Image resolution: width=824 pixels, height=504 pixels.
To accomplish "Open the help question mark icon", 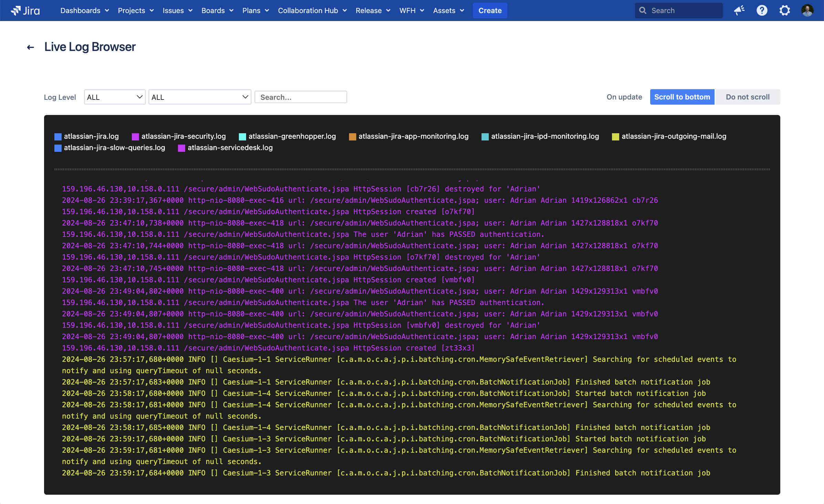I will 762,10.
